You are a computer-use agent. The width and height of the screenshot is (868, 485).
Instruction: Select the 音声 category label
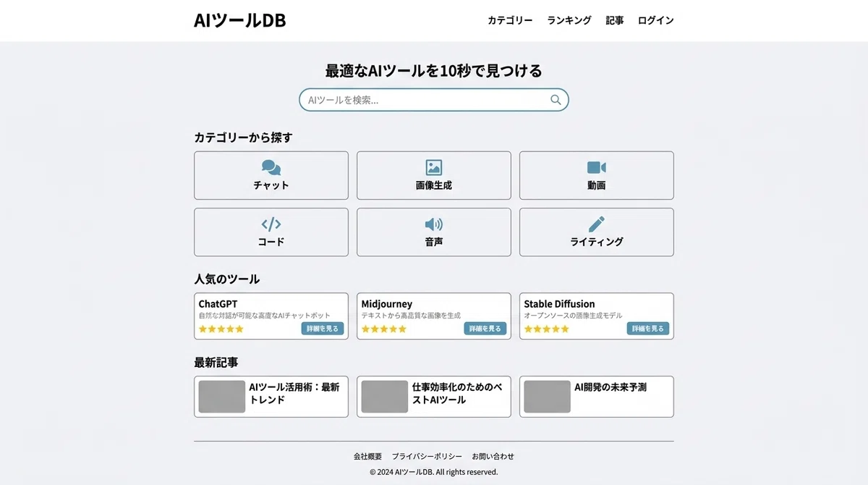coord(434,242)
